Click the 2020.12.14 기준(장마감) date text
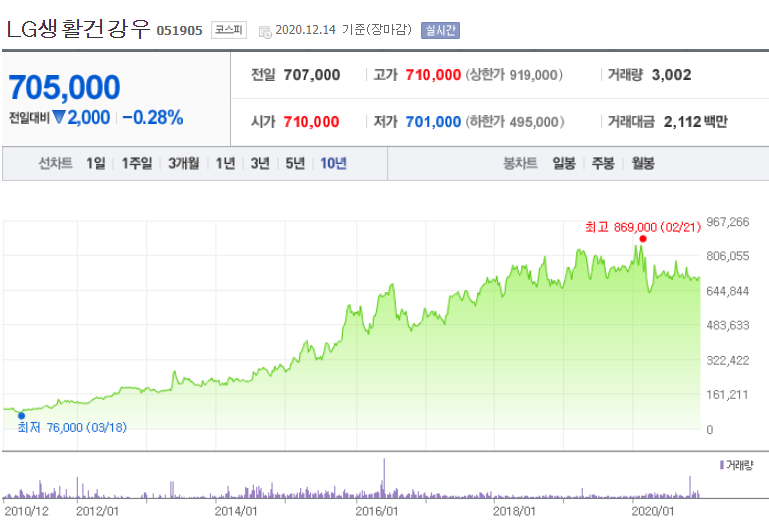769x530 pixels. click(343, 30)
